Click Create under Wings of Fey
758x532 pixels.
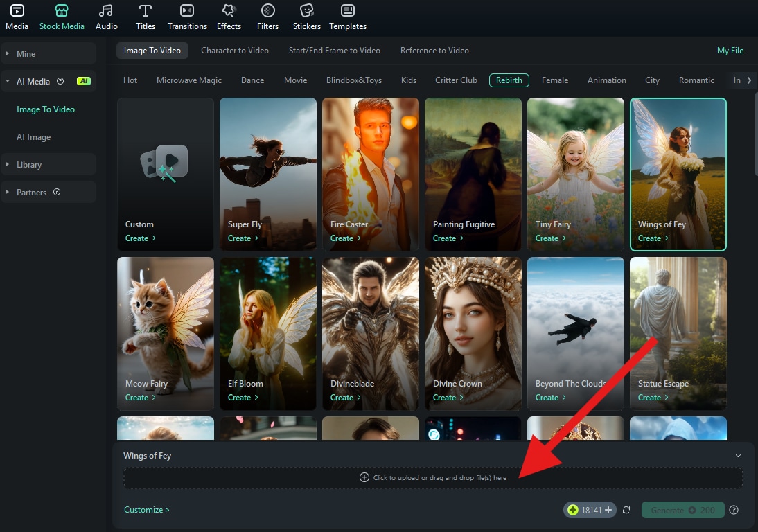(653, 238)
